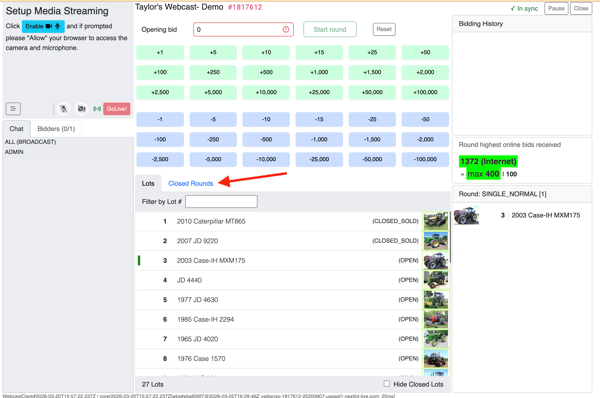Click the Filter by Lot # field
600x398 pixels.
point(221,202)
